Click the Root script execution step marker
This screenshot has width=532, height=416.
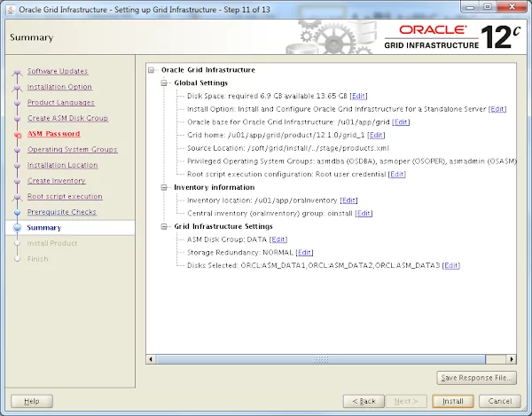pos(18,197)
